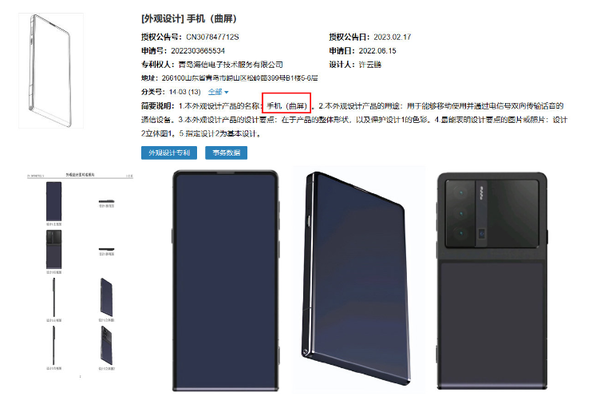Screen dimensions: 600x404
Task: Click the dropdown arrow beside 全部
Action: pos(227,92)
